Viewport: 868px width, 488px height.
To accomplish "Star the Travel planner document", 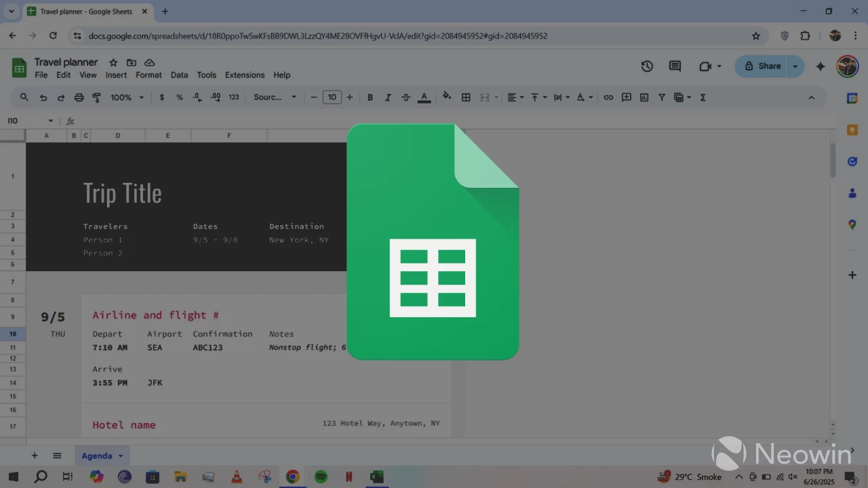I will point(113,62).
